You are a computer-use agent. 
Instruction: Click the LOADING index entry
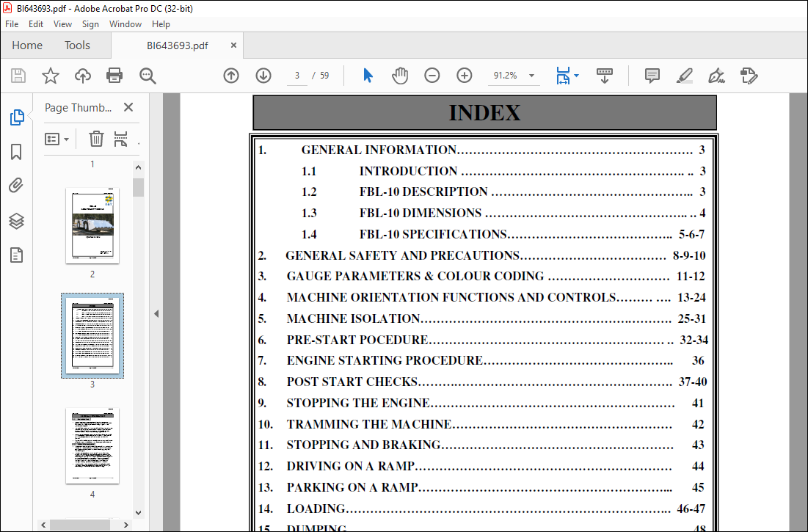(316, 509)
